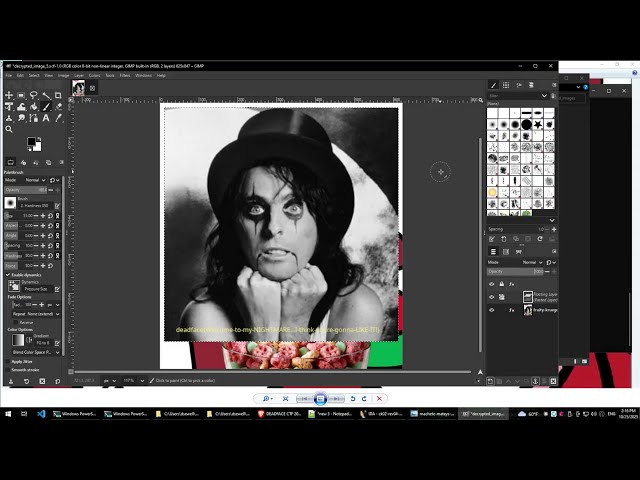640x480 pixels.
Task: Open the Windows Start menu
Action: pos(8,414)
